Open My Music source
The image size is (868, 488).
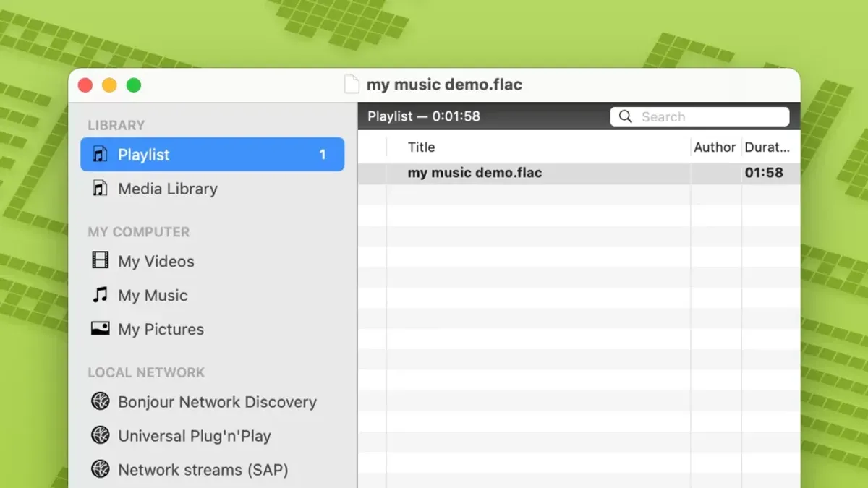(212, 295)
